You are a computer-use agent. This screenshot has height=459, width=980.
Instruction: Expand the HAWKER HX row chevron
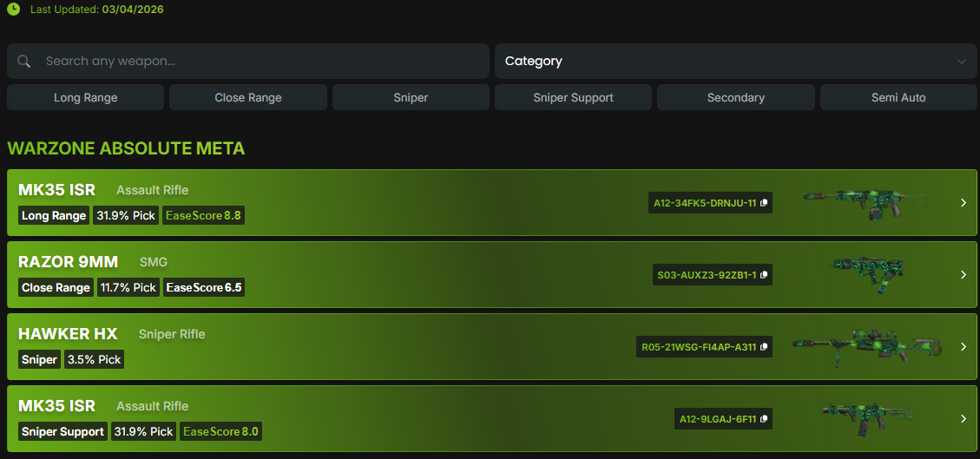pyautogui.click(x=963, y=347)
